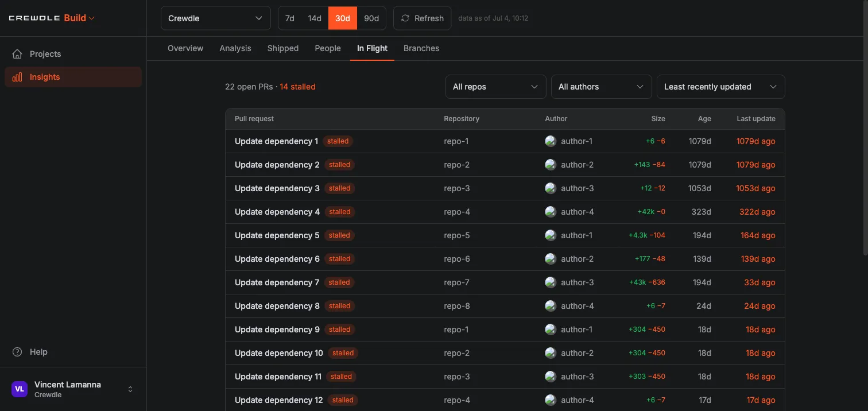Click author-4 avatar in Update dependency 4 row

point(551,212)
